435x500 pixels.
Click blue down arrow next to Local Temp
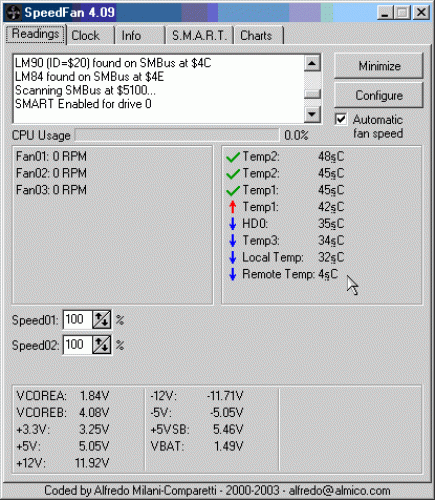233,257
